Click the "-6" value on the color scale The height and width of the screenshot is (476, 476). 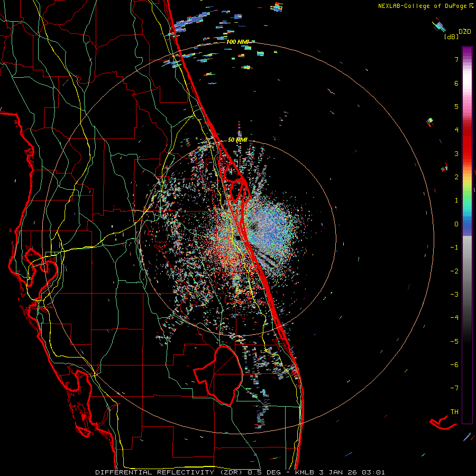pyautogui.click(x=454, y=364)
